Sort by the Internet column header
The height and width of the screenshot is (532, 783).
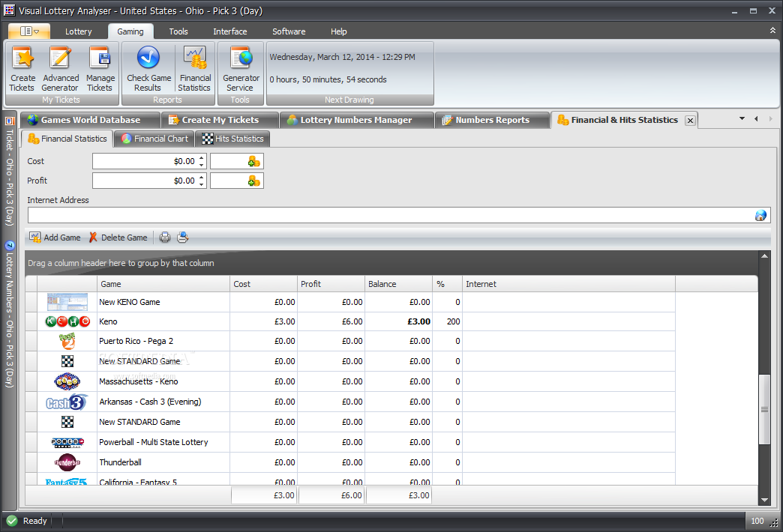coord(568,284)
